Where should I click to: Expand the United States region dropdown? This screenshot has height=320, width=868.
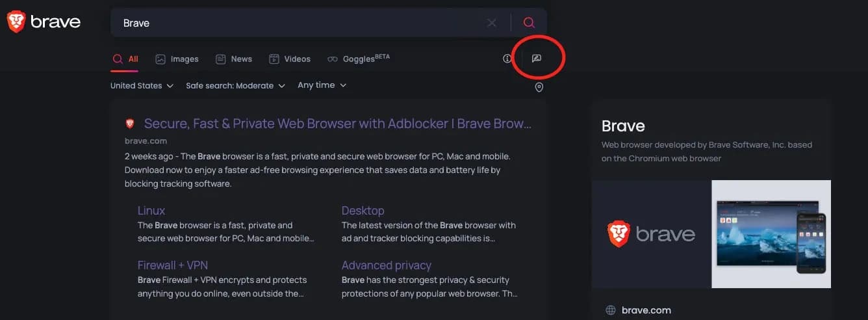(142, 85)
